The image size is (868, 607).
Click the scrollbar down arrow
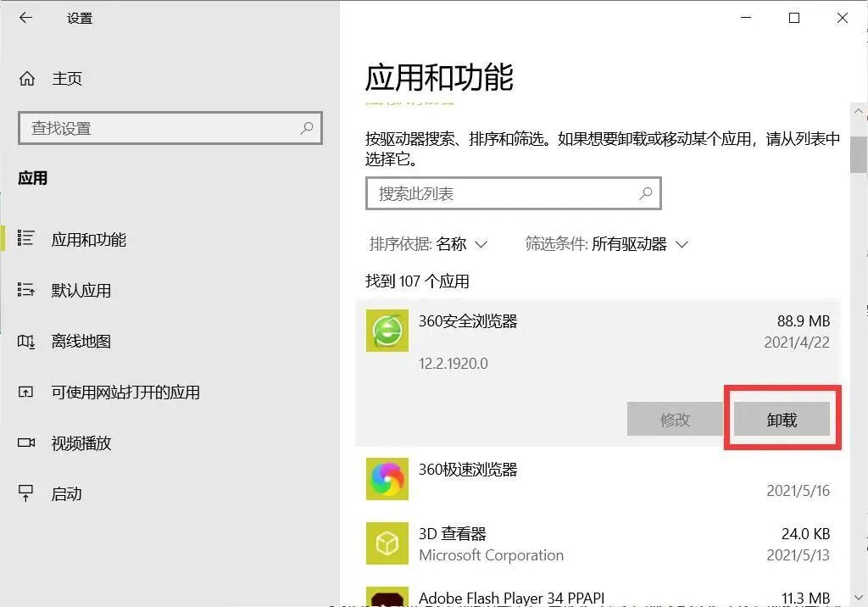pyautogui.click(x=859, y=598)
